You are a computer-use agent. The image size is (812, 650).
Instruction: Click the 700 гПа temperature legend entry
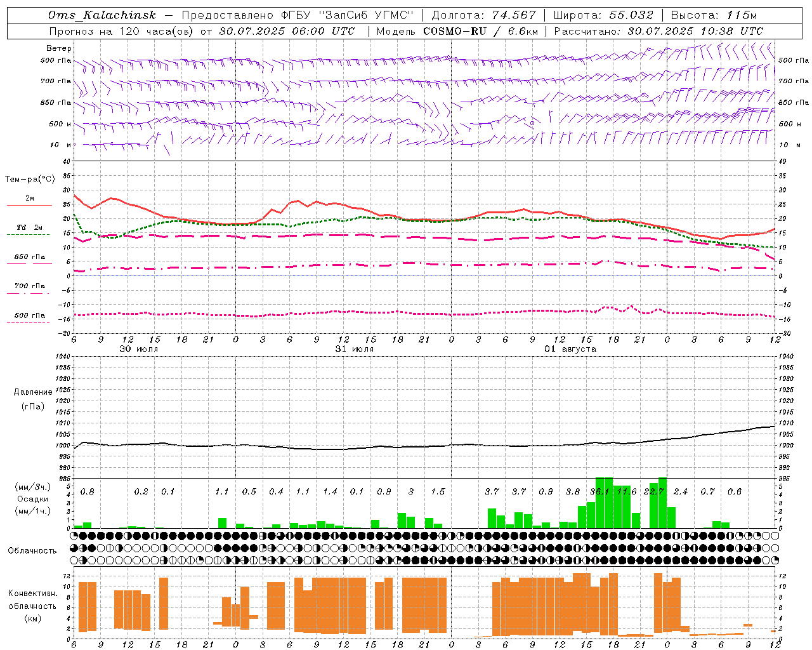29,286
